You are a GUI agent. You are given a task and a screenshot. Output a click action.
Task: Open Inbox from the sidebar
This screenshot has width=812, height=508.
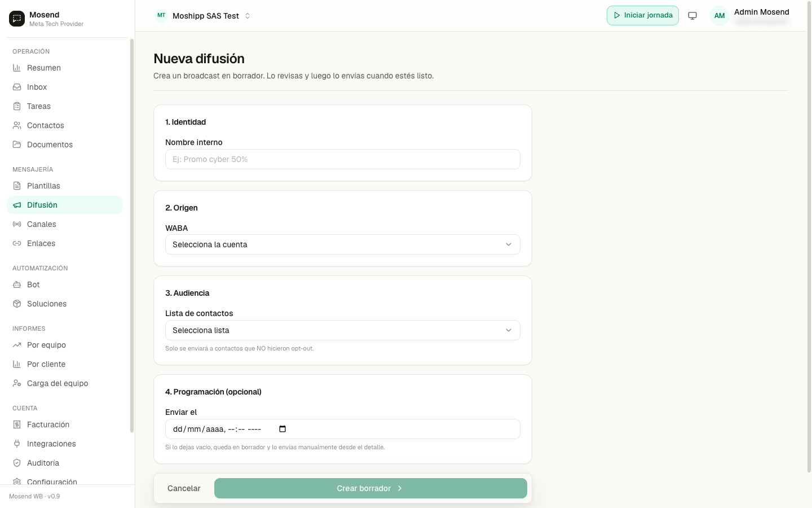(x=64, y=87)
